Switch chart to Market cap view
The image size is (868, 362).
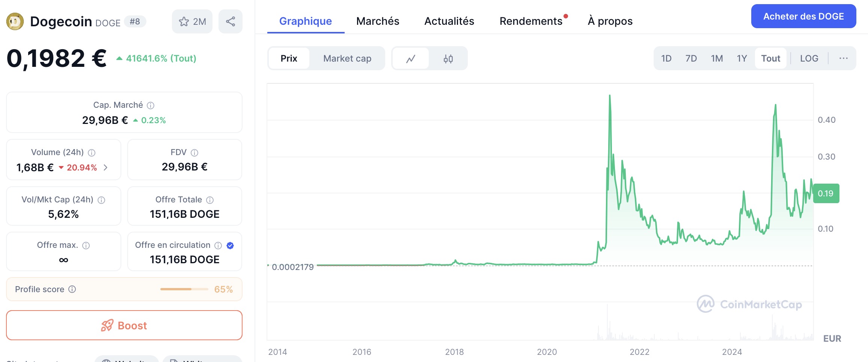point(347,59)
